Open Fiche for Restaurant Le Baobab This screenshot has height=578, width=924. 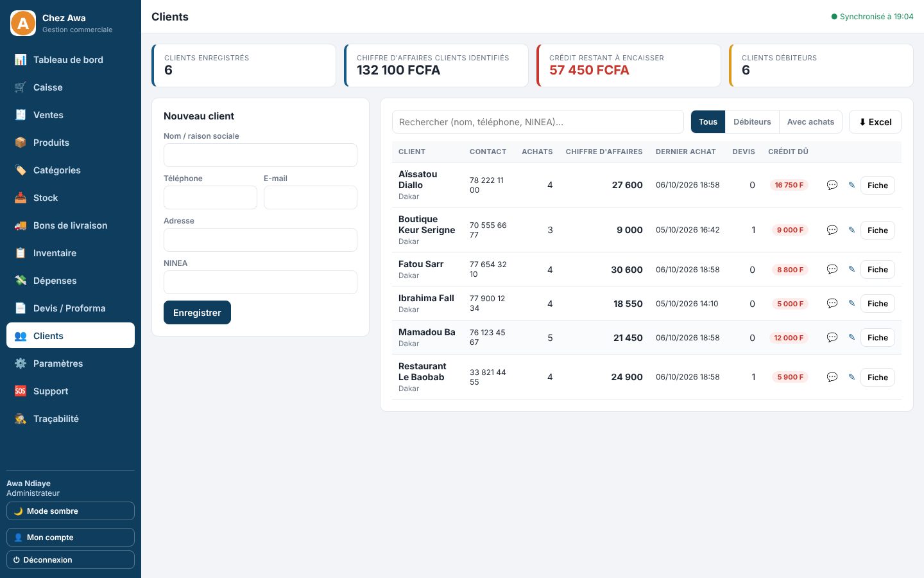(878, 377)
